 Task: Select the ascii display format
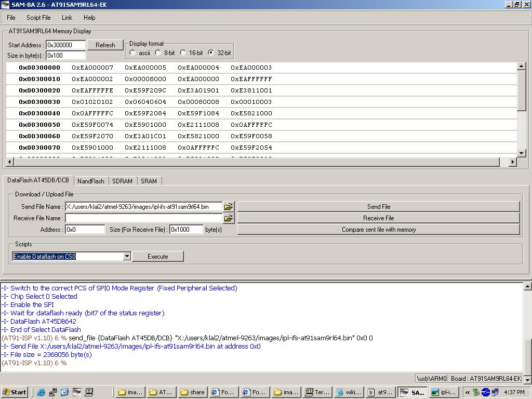click(133, 52)
